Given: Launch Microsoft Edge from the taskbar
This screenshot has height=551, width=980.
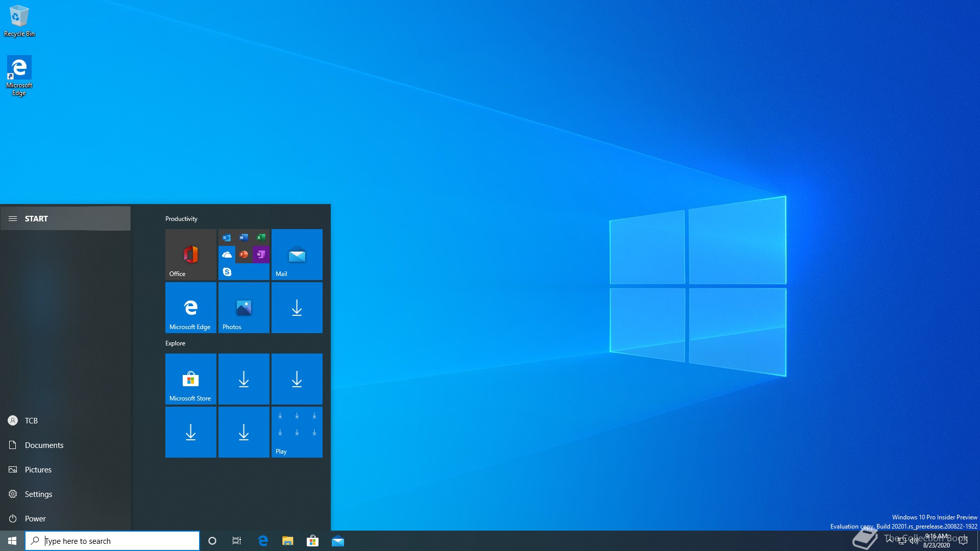Looking at the screenshot, I should coord(263,541).
